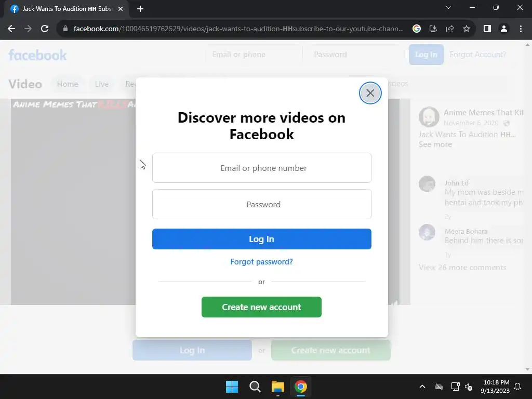Click the Email or phone number field in dialog
The image size is (532, 399).
tap(262, 168)
